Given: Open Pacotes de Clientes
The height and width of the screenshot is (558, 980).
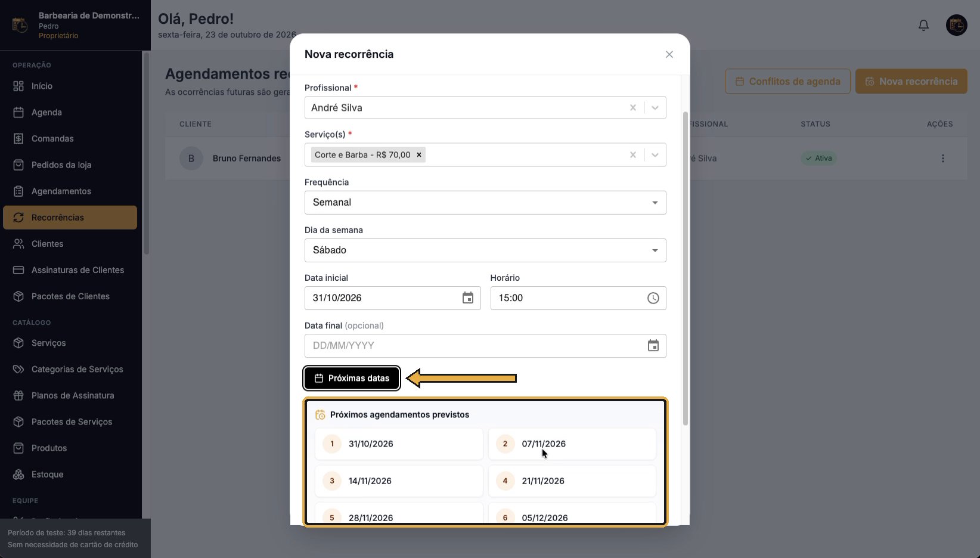Looking at the screenshot, I should pos(70,296).
